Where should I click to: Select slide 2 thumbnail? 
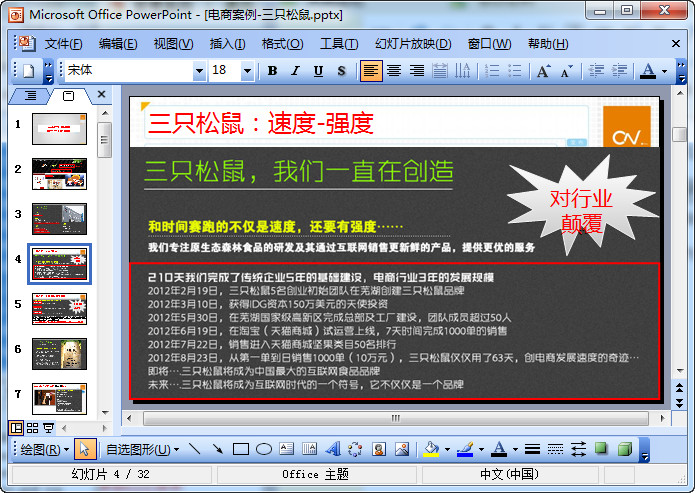coord(59,174)
